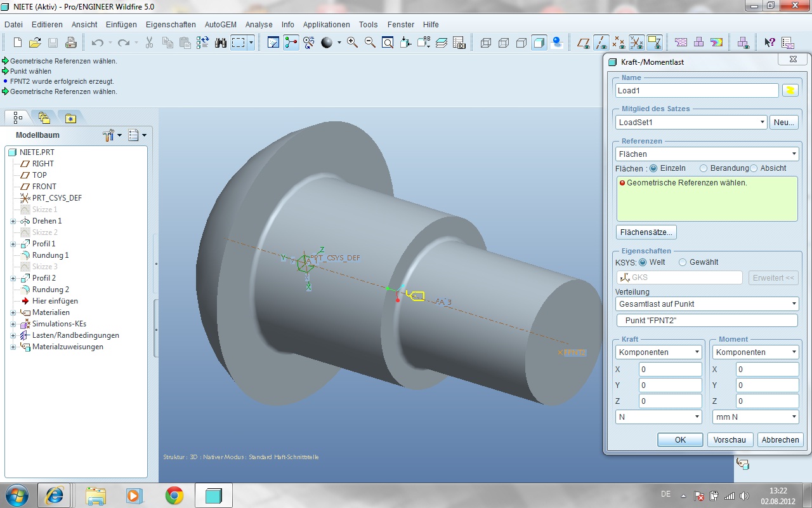Switch to hidden line display
Screen dimensions: 812x508
tap(504, 43)
